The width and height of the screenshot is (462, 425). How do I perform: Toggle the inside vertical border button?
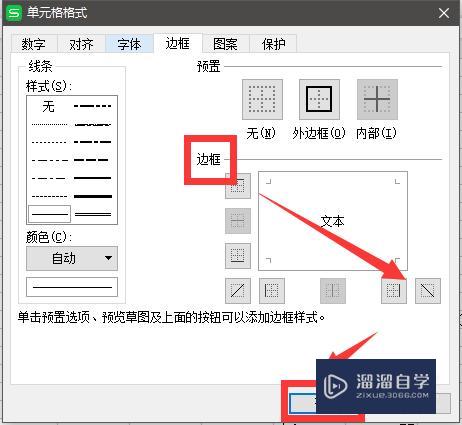(x=333, y=291)
